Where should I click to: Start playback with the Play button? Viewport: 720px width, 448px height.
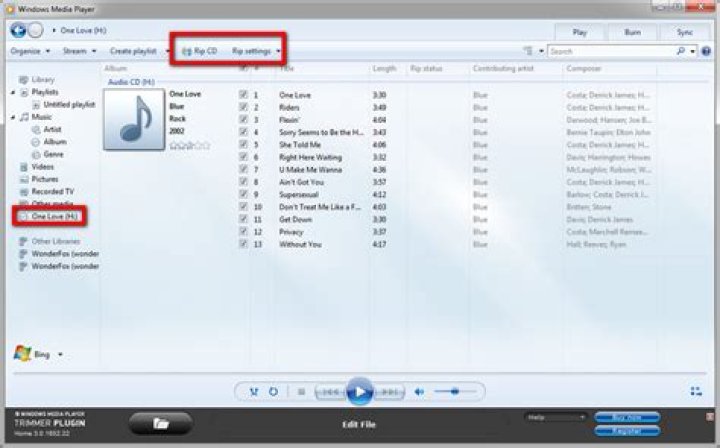pyautogui.click(x=360, y=392)
